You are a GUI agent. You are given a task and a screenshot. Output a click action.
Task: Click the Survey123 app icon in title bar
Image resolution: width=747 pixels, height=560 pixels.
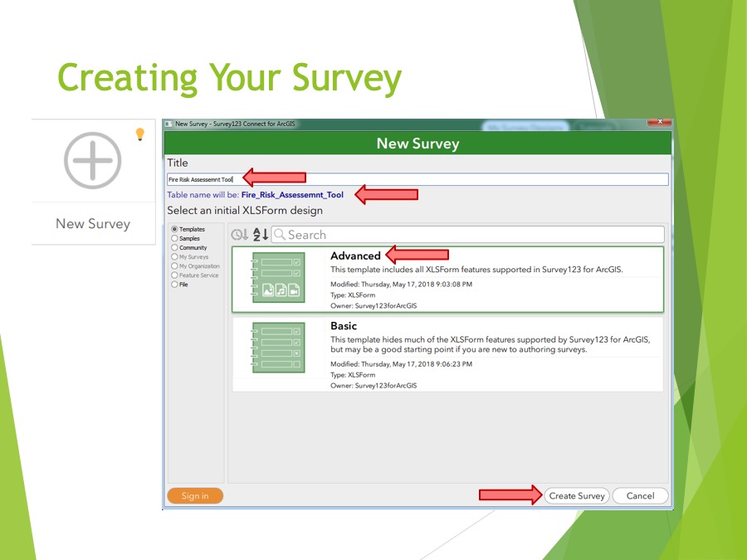point(168,124)
